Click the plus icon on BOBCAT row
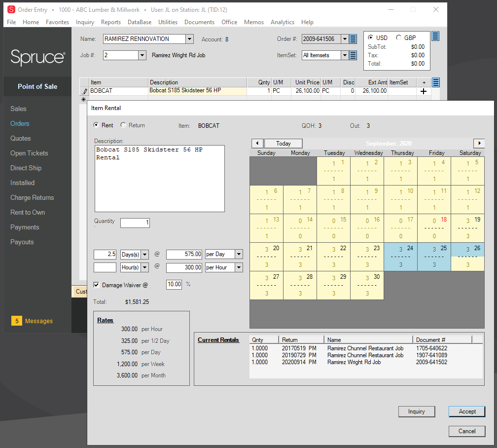Screen dimensions: 497x448 click(424, 91)
